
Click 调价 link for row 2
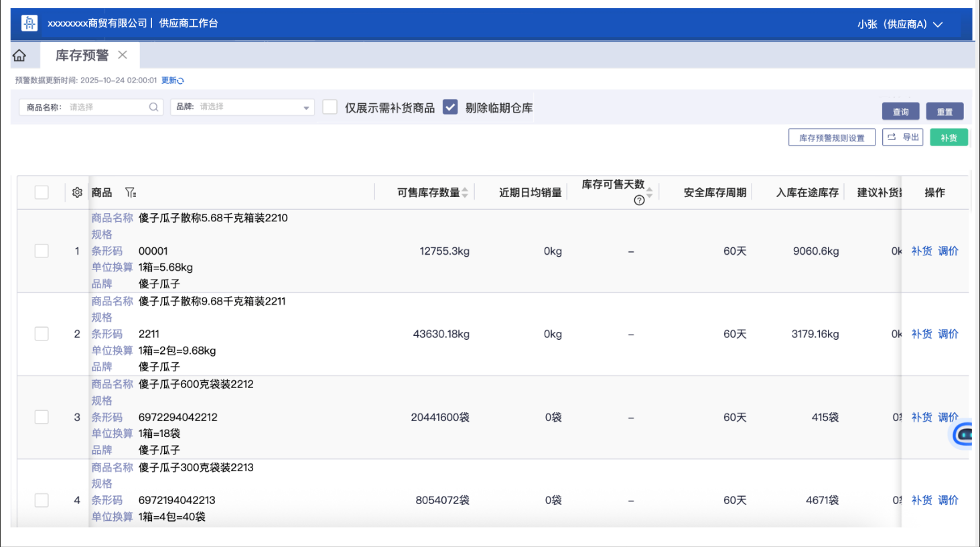click(x=948, y=334)
